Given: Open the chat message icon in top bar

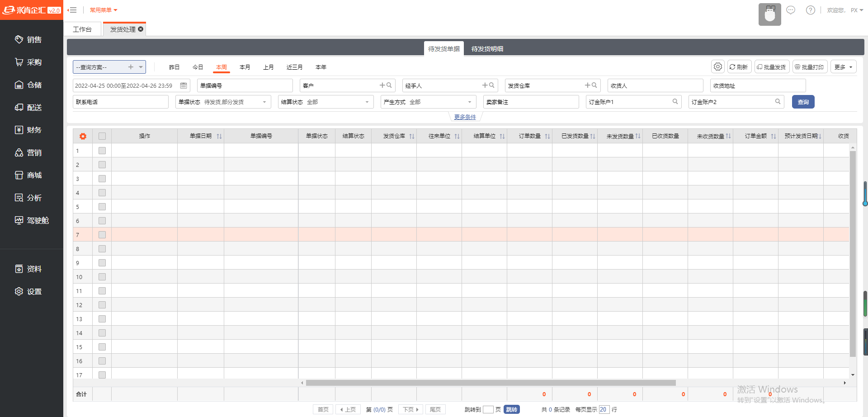Looking at the screenshot, I should click(x=791, y=10).
